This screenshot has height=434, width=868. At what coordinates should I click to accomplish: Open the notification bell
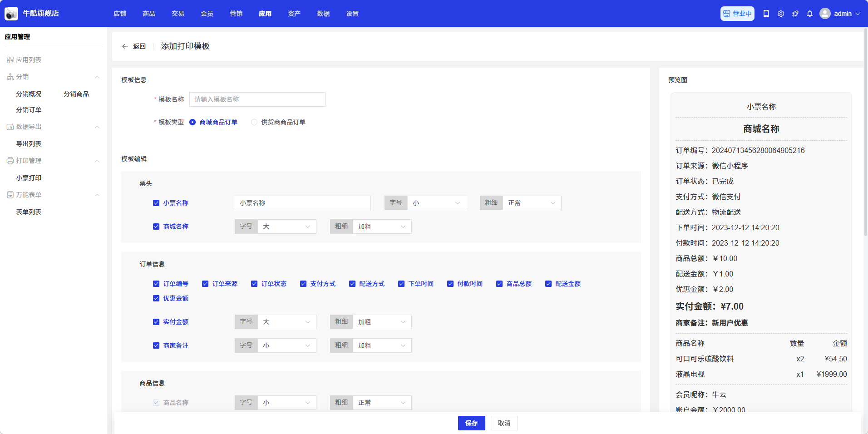point(810,14)
